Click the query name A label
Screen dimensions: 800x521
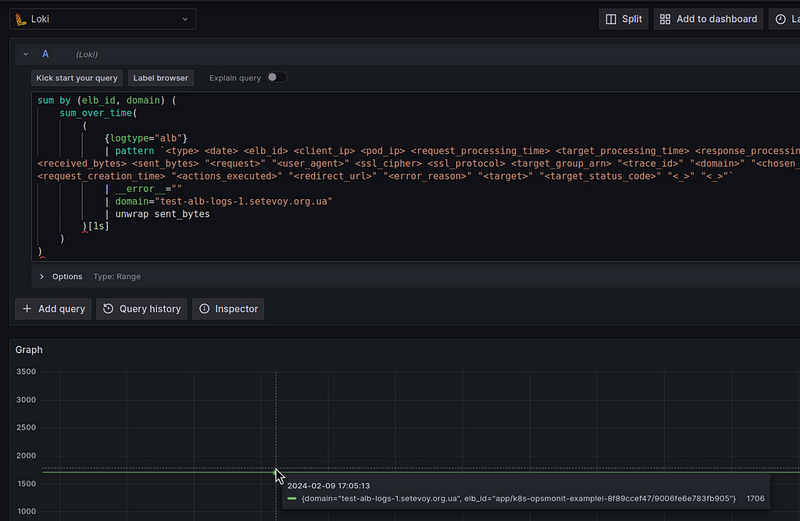45,54
